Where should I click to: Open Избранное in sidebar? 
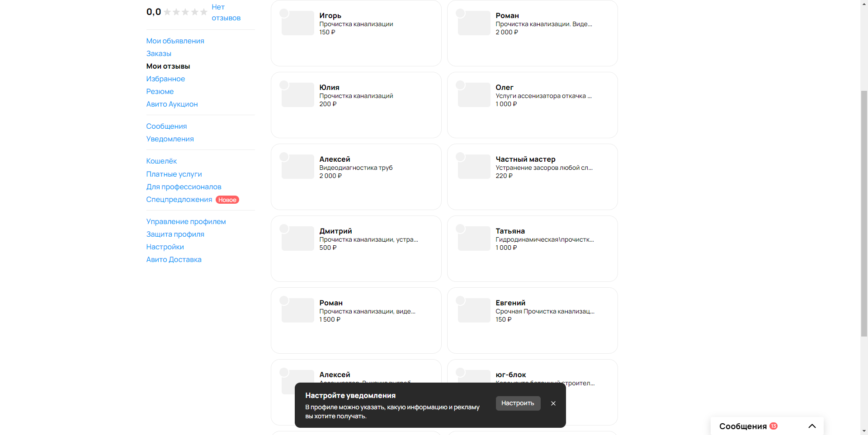[165, 79]
